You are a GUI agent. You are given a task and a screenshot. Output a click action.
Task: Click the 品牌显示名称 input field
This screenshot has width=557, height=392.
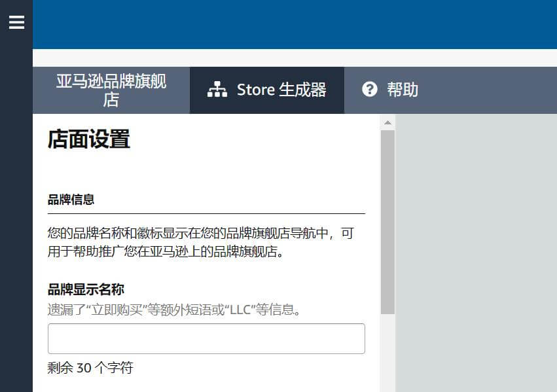tap(206, 338)
